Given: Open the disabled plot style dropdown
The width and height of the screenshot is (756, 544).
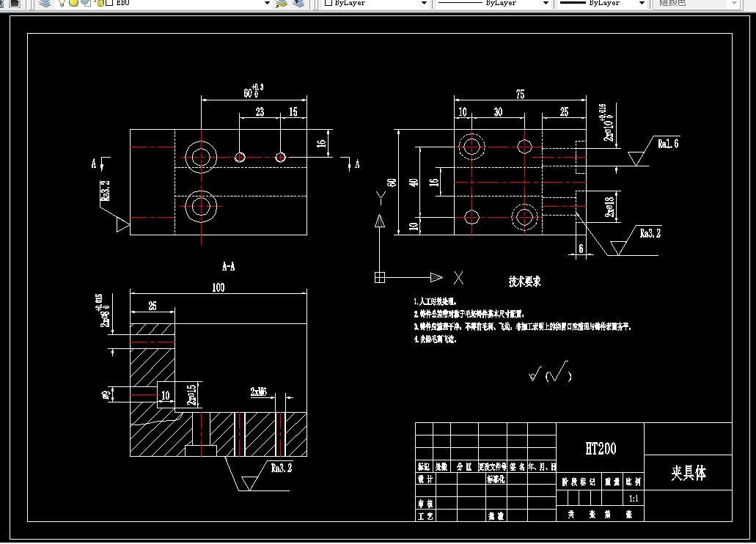Looking at the screenshot, I should pos(734,3).
